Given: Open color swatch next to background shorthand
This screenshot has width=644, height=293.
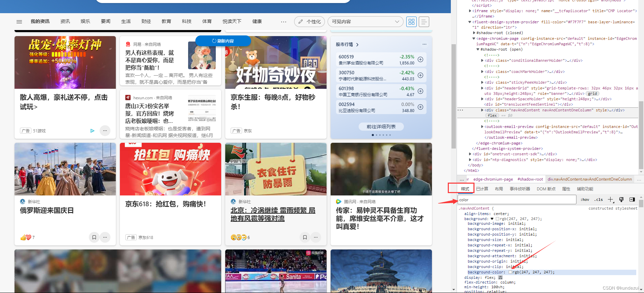Looking at the screenshot, I should point(497,219).
